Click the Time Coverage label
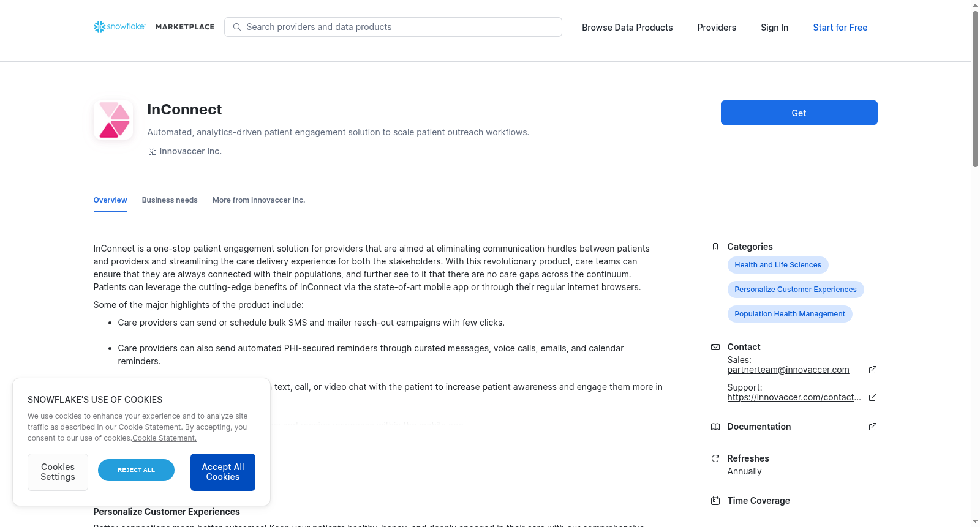 click(x=758, y=501)
